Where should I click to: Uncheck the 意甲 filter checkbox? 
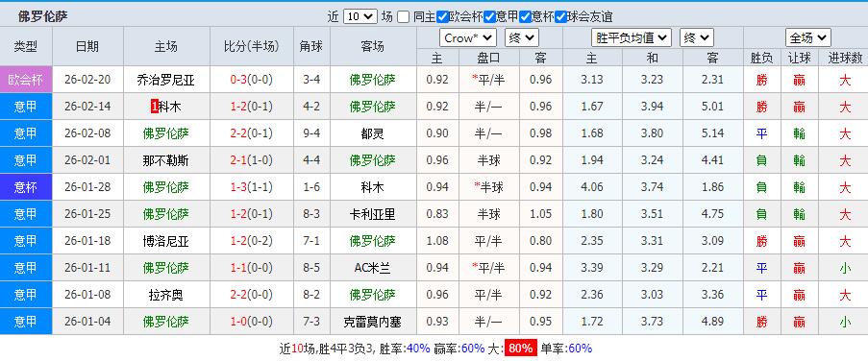(x=489, y=17)
